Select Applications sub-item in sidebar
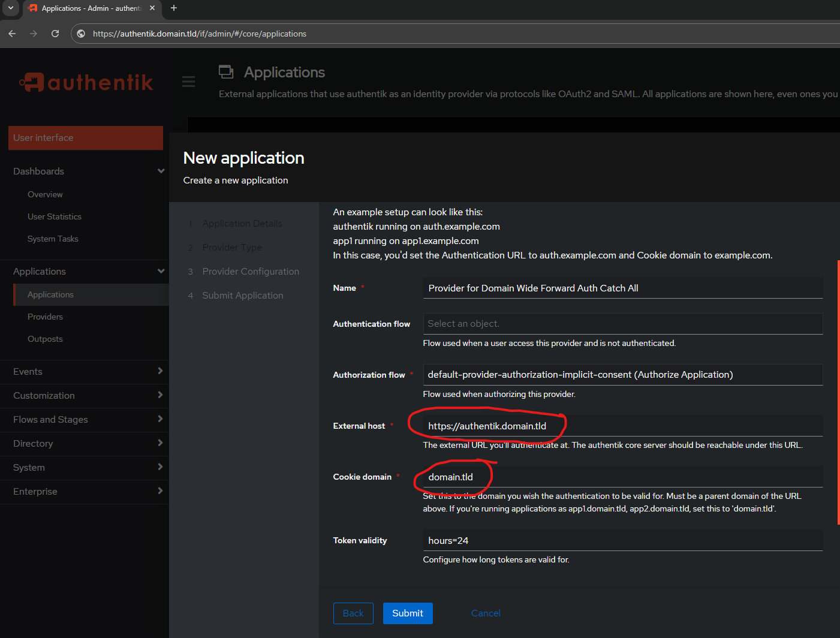The width and height of the screenshot is (840, 638). click(91, 294)
